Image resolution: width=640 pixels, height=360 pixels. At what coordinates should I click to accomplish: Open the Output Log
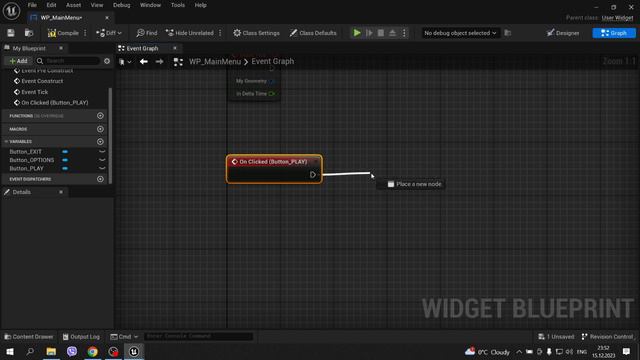(81, 337)
